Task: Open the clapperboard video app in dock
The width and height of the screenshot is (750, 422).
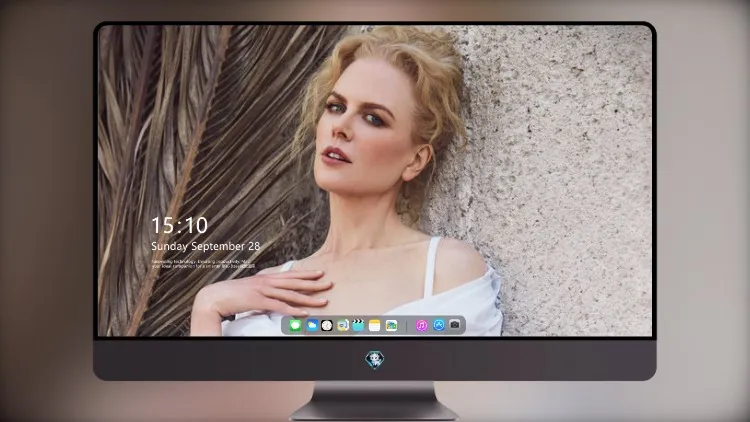Action: click(358, 326)
